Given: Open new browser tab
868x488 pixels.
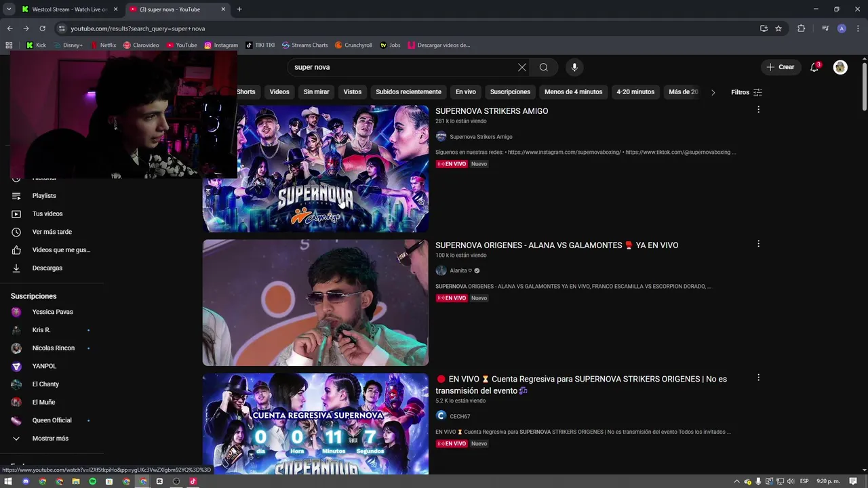Looking at the screenshot, I should [239, 9].
